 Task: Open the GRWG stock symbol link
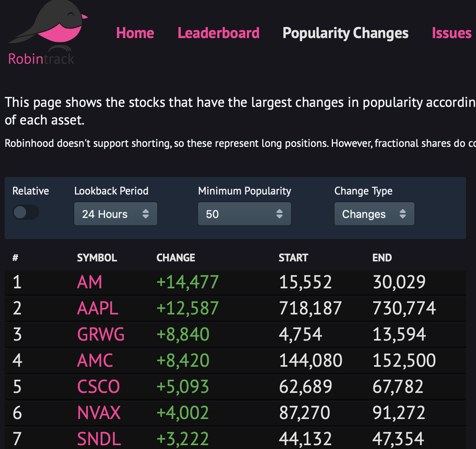pos(101,334)
